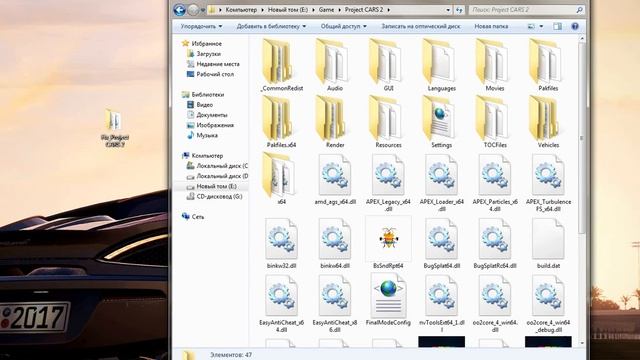The height and width of the screenshot is (360, 640).
Task: Expand the address bar history dropdown
Action: click(x=448, y=9)
